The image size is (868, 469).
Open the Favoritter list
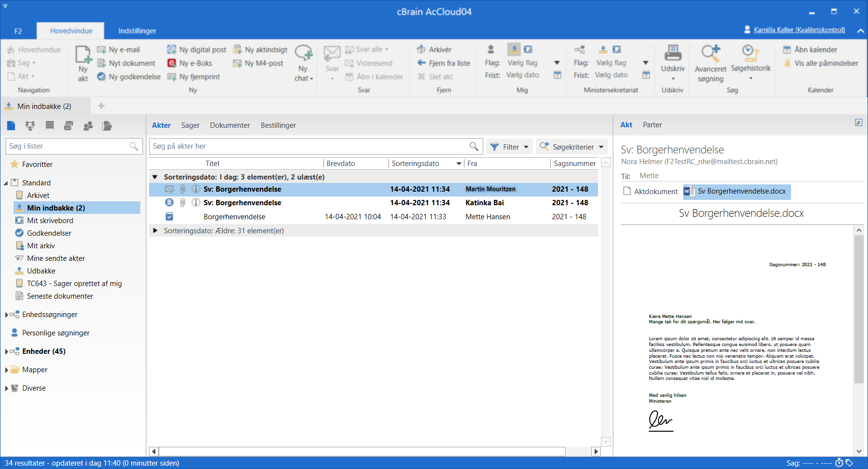click(37, 165)
